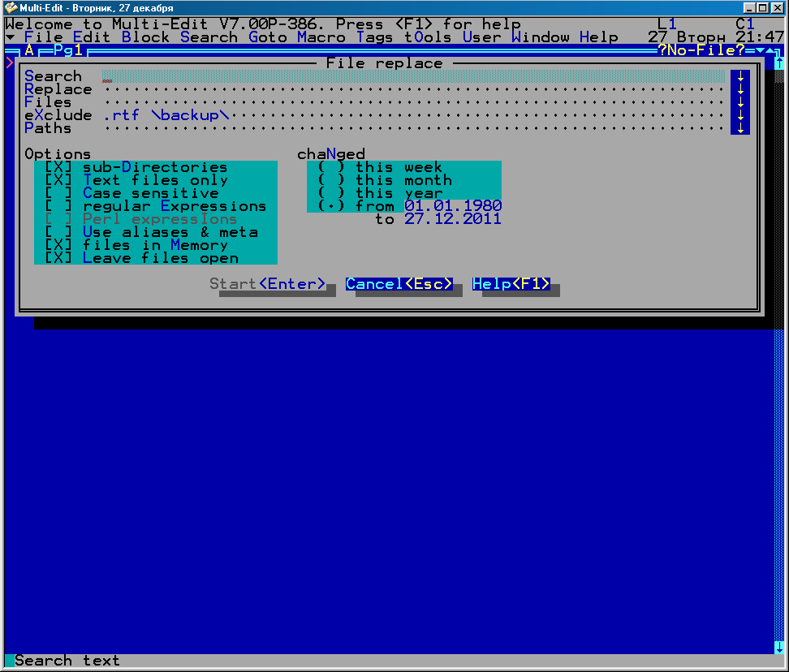Open the tOols menu
The width and height of the screenshot is (789, 672).
pyautogui.click(x=429, y=37)
